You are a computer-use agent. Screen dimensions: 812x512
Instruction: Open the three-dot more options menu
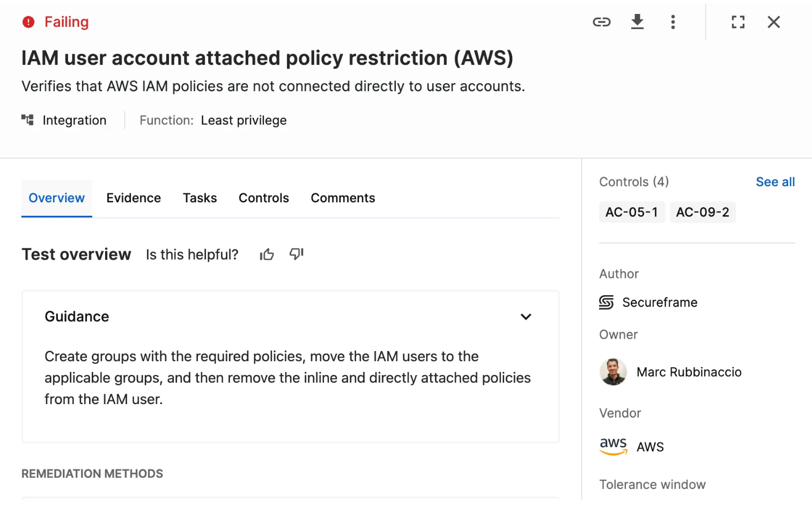click(x=673, y=22)
